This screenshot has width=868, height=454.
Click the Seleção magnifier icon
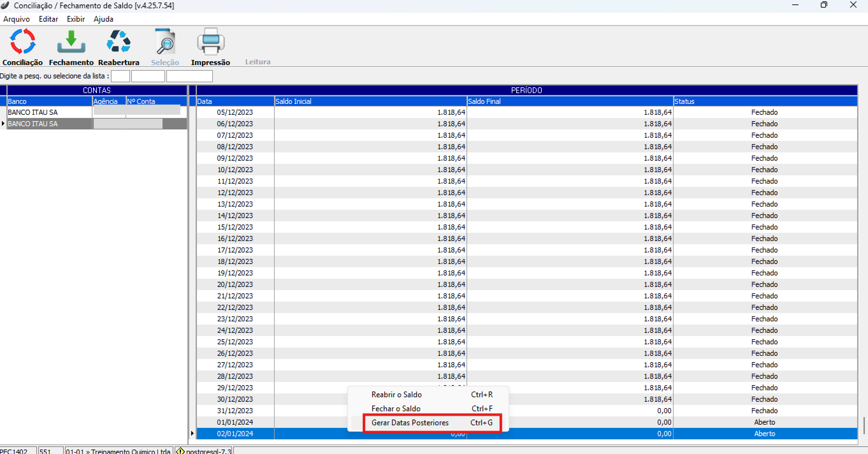click(165, 42)
